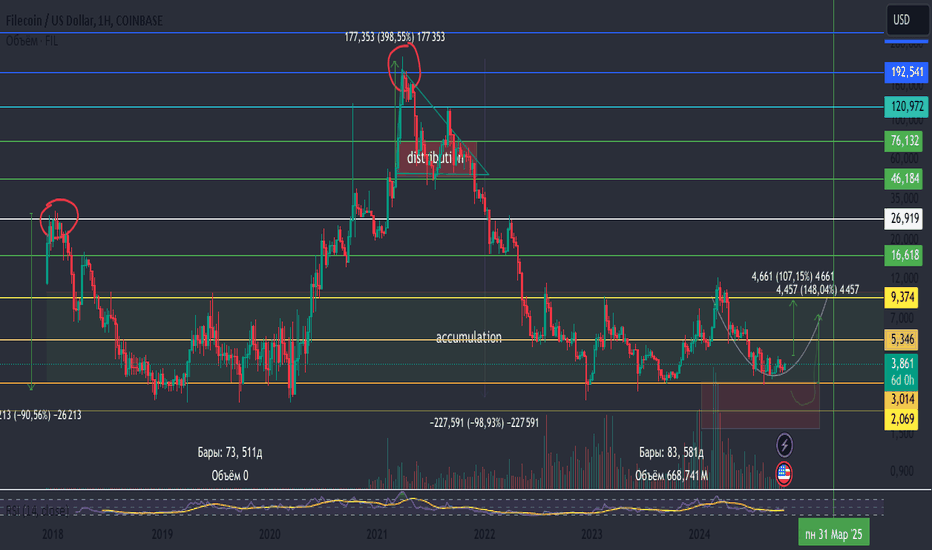Click the 16,618 green price label
This screenshot has height=550, width=932.
click(903, 255)
